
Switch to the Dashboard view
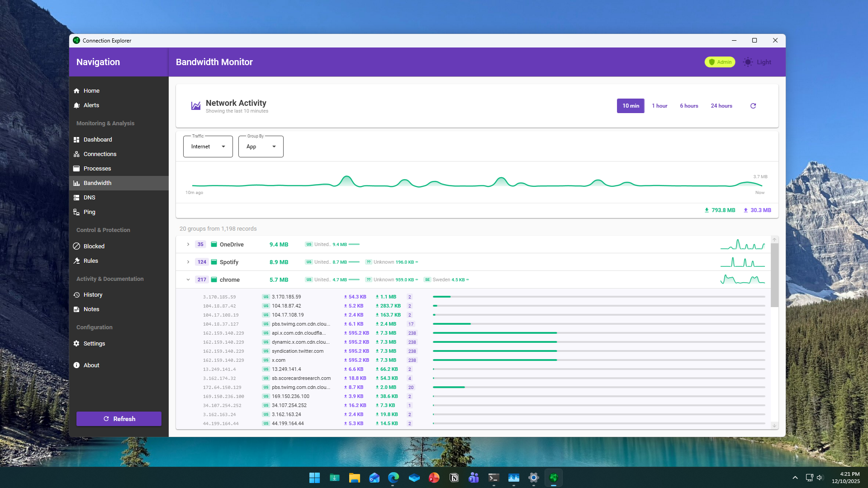98,139
